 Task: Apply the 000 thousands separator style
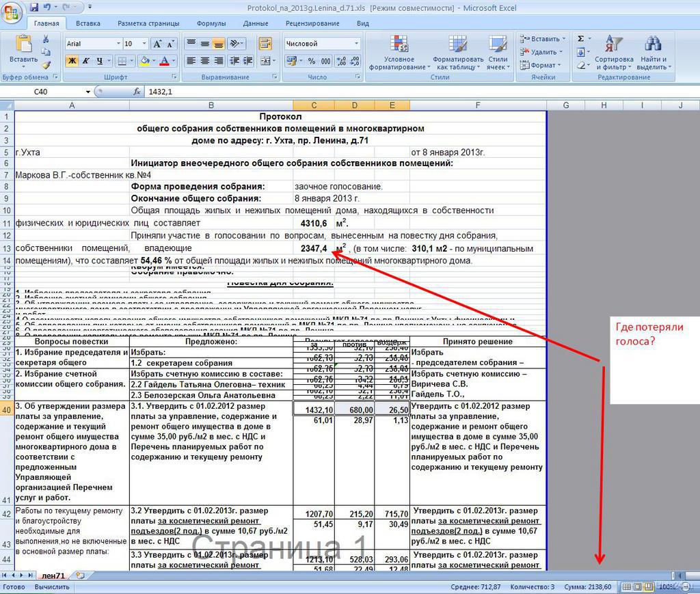326,61
